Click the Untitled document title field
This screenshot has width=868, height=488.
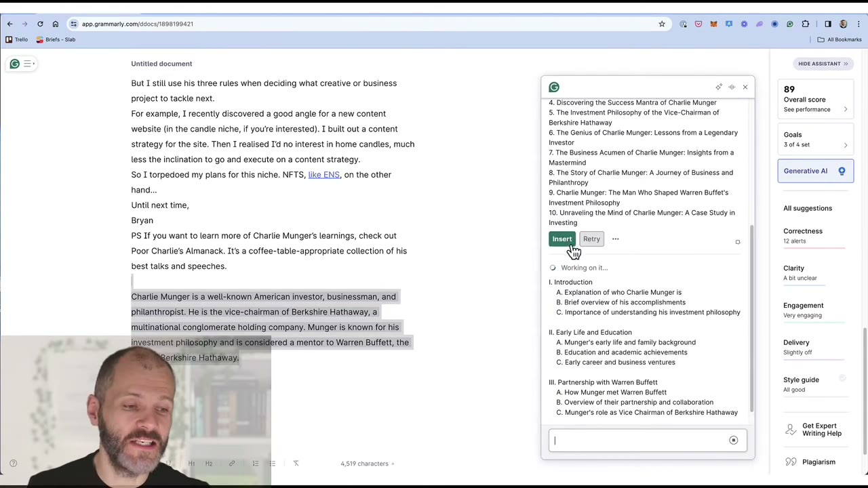click(161, 64)
